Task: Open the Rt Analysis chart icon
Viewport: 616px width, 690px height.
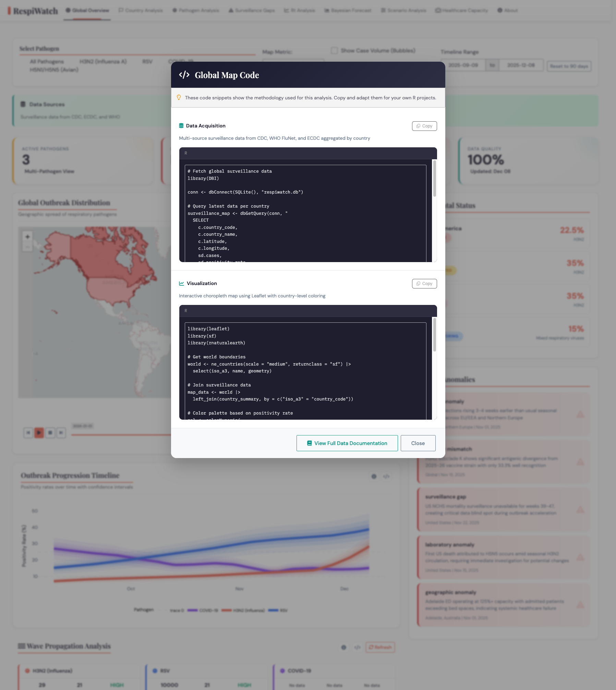Action: [287, 10]
